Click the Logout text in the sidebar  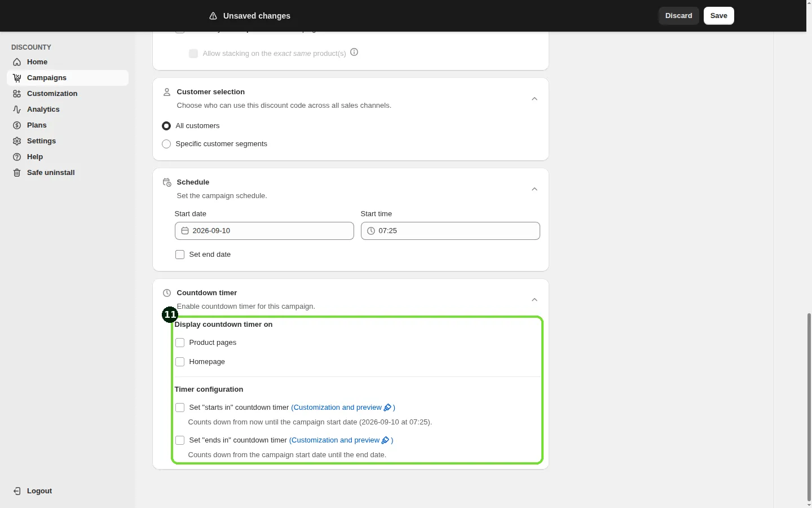click(39, 491)
